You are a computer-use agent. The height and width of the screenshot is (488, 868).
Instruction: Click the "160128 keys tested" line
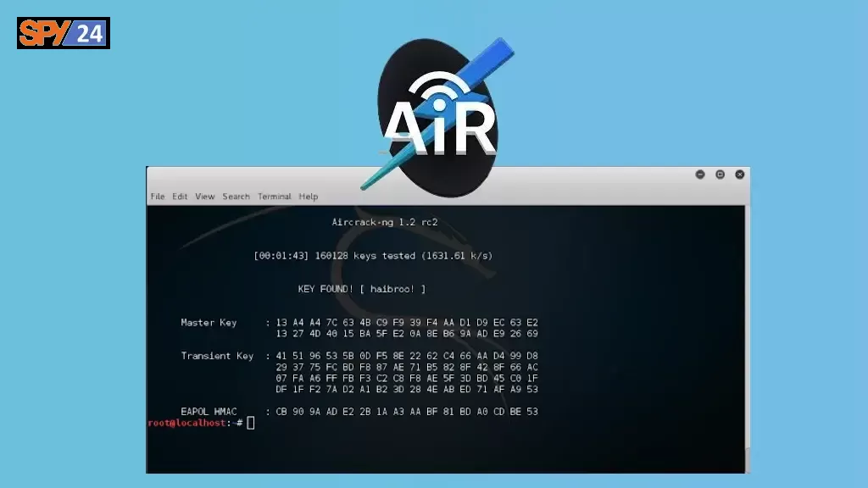pos(373,256)
